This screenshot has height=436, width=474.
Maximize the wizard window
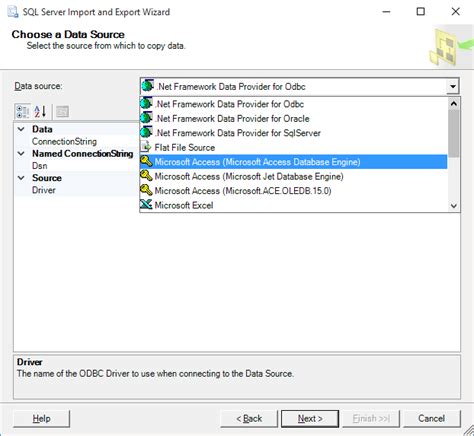tap(421, 12)
